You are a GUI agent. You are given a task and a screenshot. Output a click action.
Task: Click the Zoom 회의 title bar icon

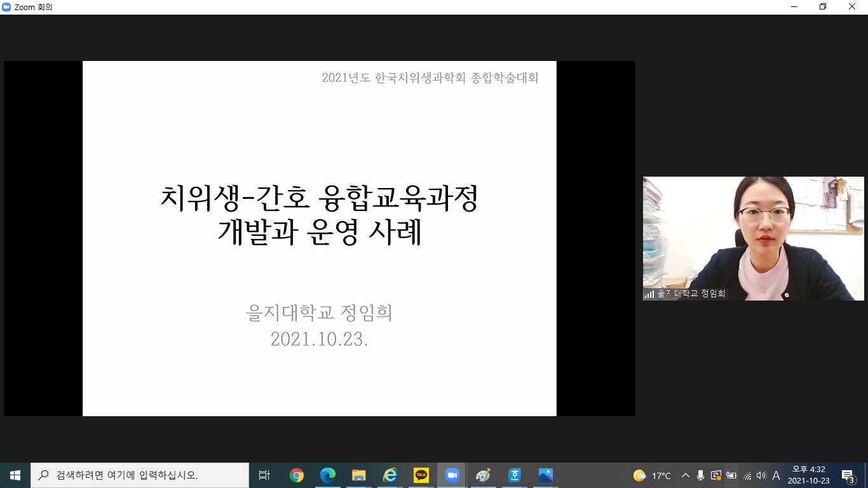[7, 7]
